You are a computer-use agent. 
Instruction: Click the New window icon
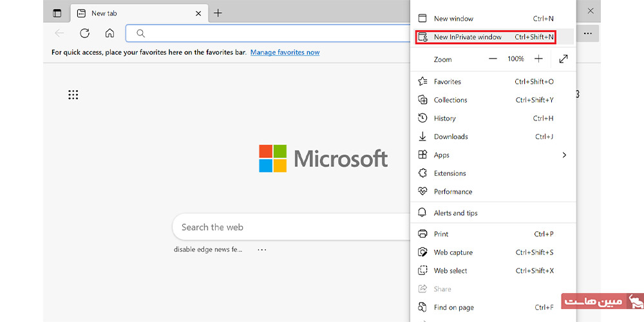point(422,19)
